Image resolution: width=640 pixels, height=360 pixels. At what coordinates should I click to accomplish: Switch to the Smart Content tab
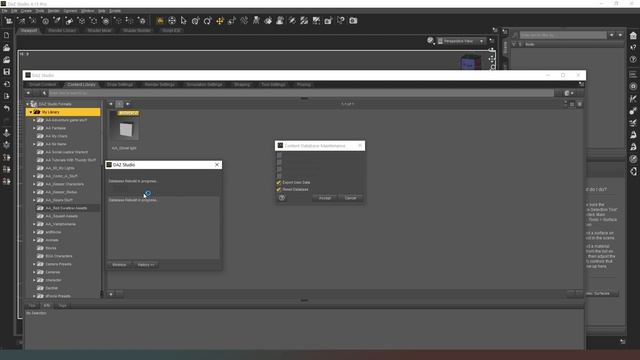tap(42, 84)
